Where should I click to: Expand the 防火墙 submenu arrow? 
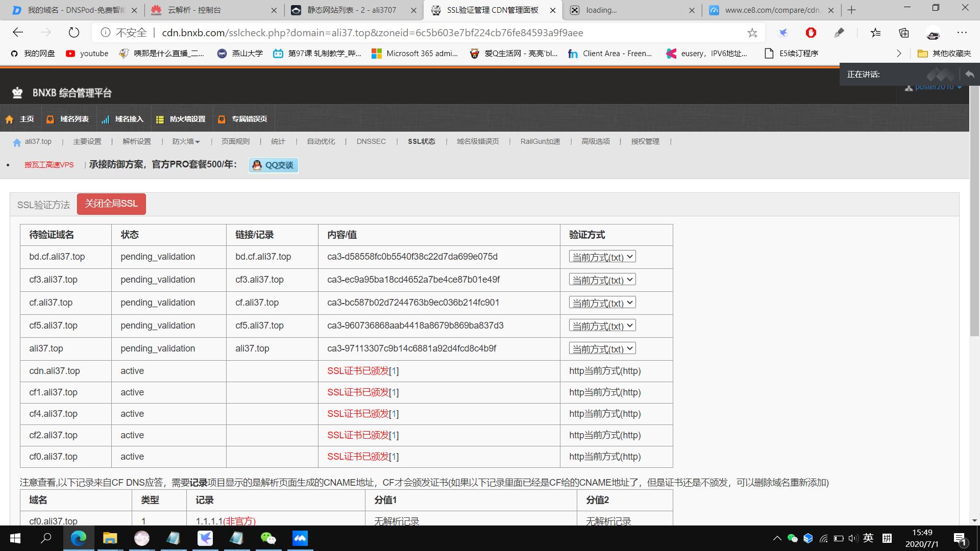point(198,142)
